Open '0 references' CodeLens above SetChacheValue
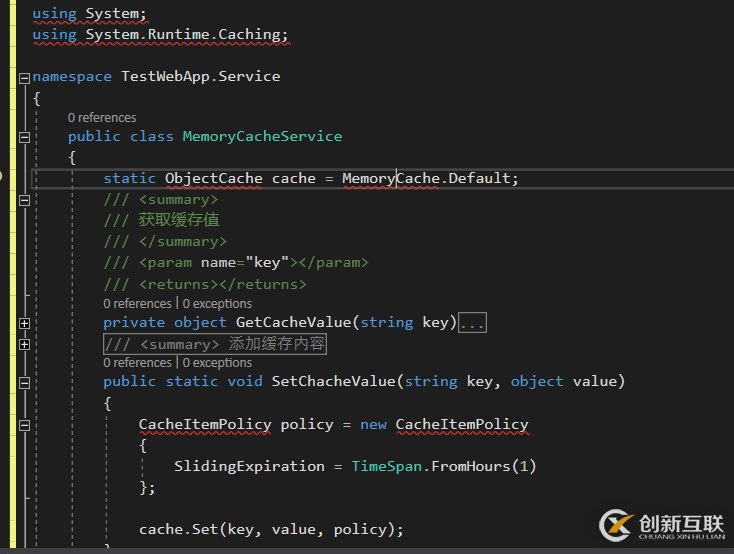This screenshot has height=554, width=734. pyautogui.click(x=138, y=362)
